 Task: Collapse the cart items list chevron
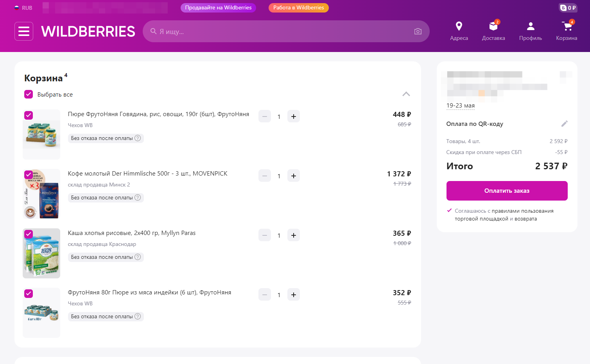pos(406,94)
